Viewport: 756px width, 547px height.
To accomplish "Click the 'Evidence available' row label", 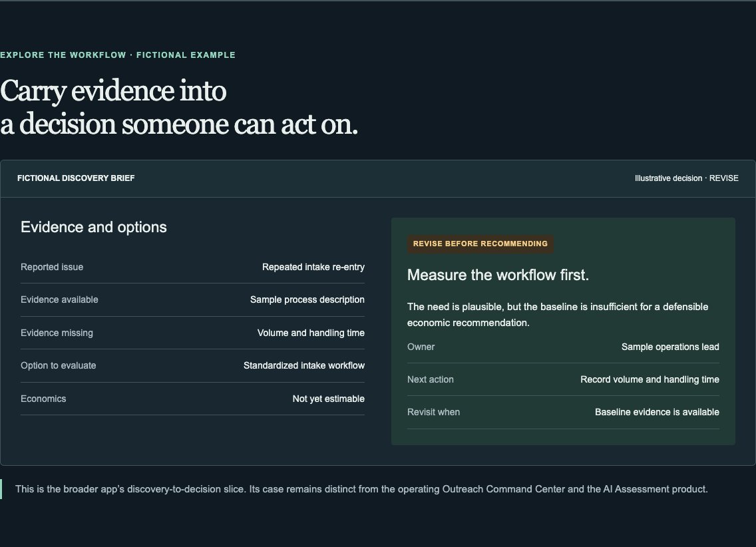I will 59,299.
